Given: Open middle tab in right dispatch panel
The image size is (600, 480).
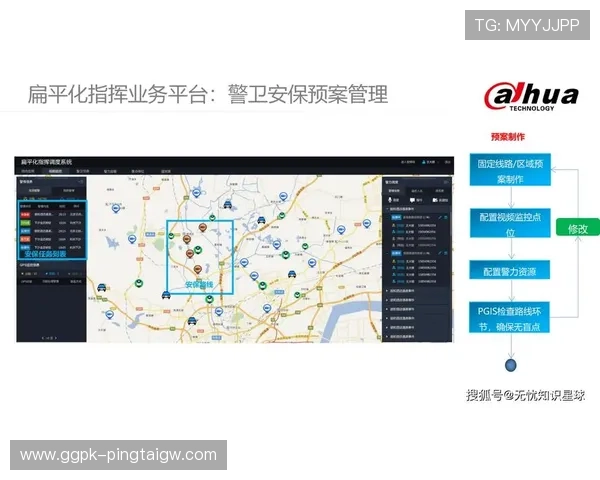Looking at the screenshot, I should click(x=417, y=191).
